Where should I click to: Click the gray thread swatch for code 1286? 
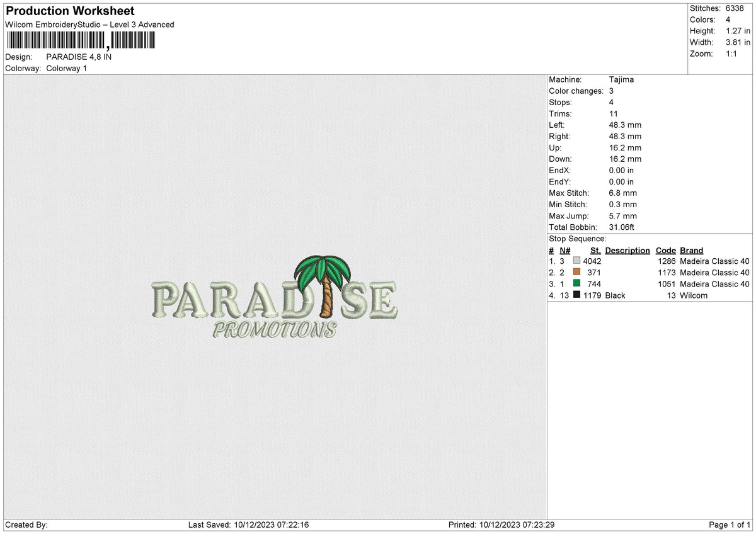point(576,261)
